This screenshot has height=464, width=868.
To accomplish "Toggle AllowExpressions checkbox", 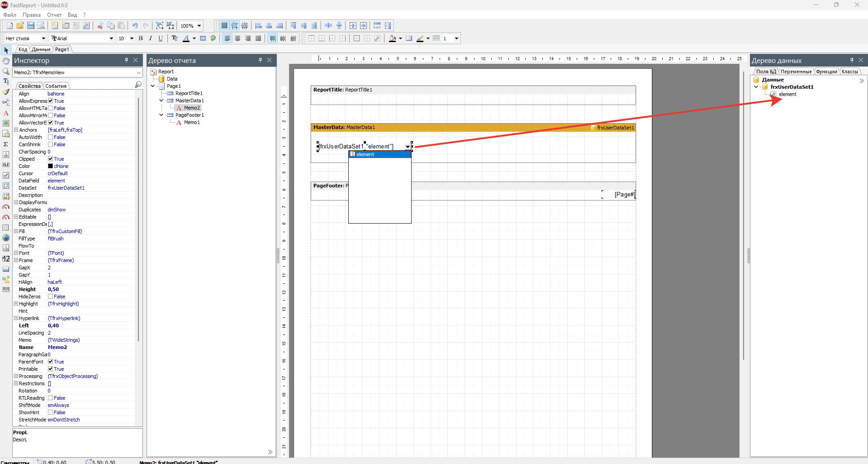I will 51,101.
